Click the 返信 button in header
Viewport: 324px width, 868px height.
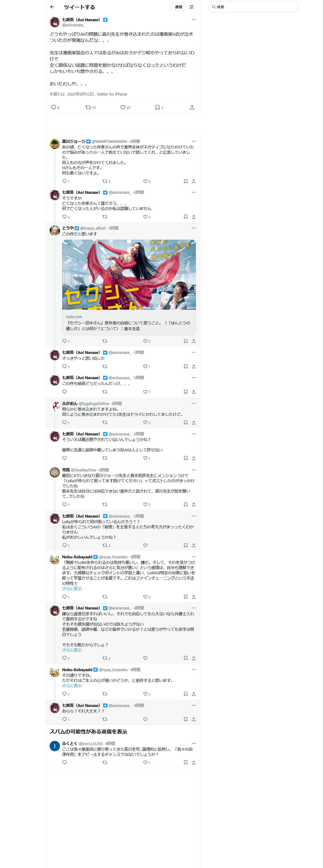click(179, 7)
